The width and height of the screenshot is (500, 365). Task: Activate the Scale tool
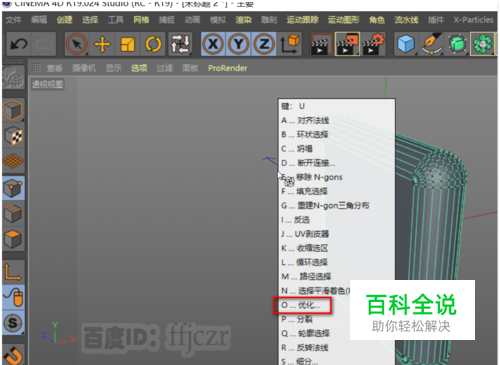point(128,44)
